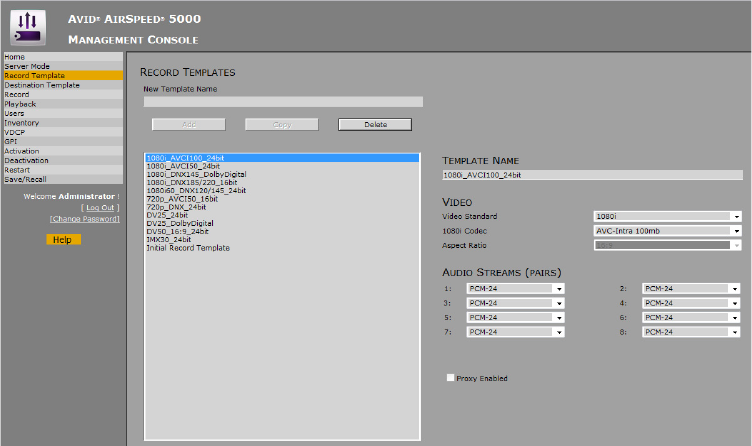
Task: Open the Home menu item
Action: pyautogui.click(x=63, y=57)
